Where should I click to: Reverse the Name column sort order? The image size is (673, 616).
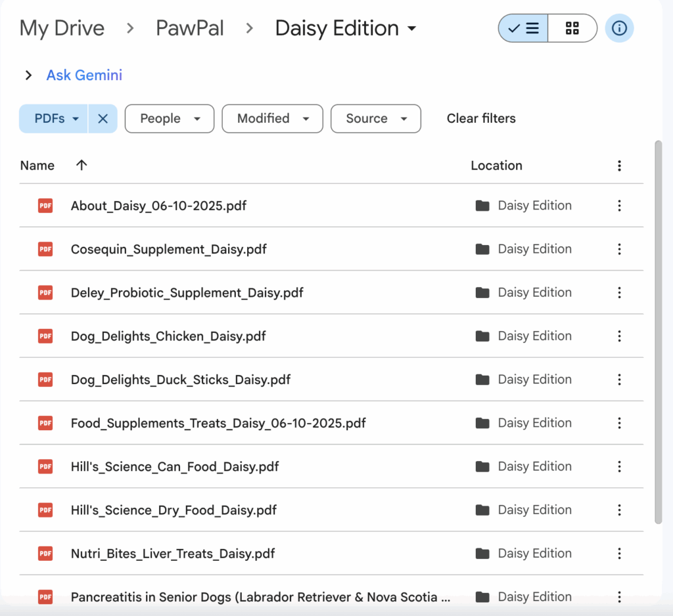pyautogui.click(x=81, y=165)
